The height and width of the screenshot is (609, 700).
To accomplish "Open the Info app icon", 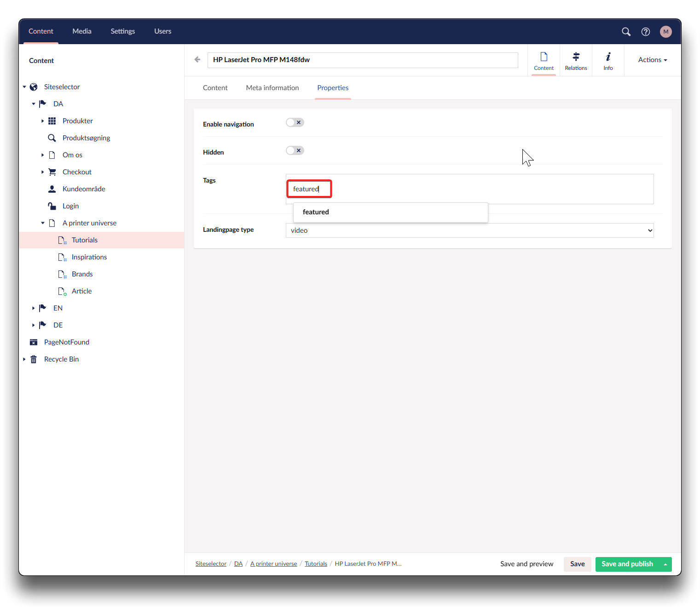I will point(608,60).
